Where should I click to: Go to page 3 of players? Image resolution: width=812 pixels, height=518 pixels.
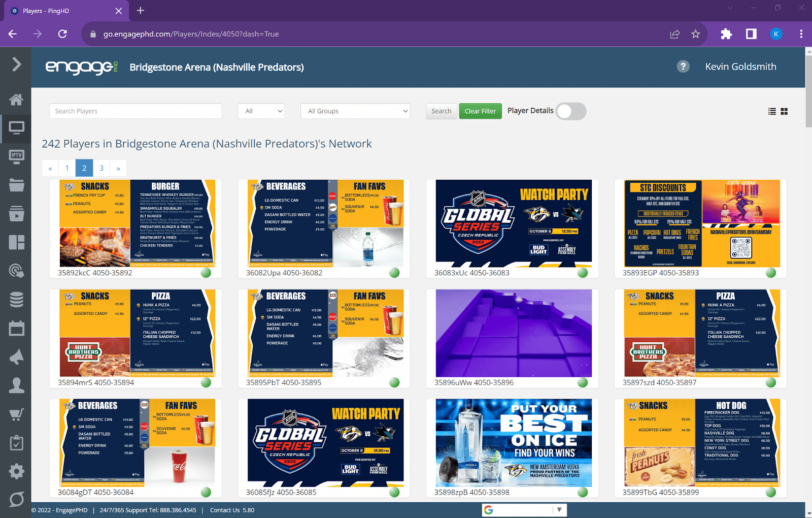(x=101, y=168)
